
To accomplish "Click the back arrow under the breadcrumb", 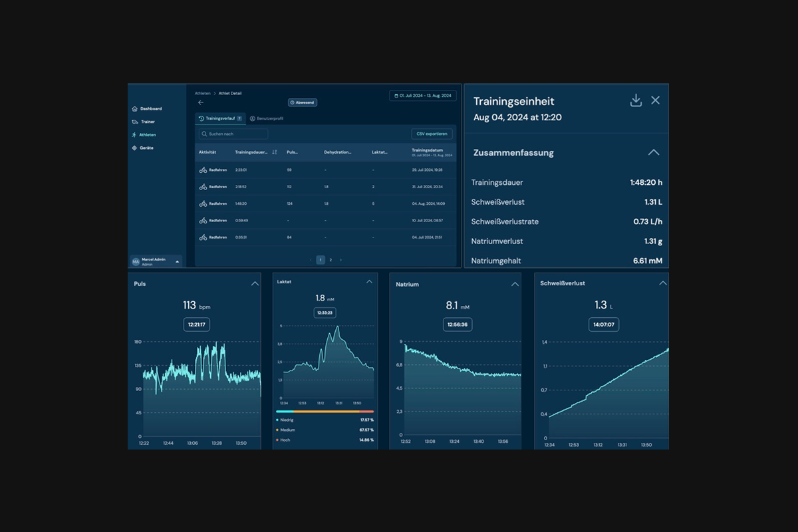I will [x=201, y=102].
